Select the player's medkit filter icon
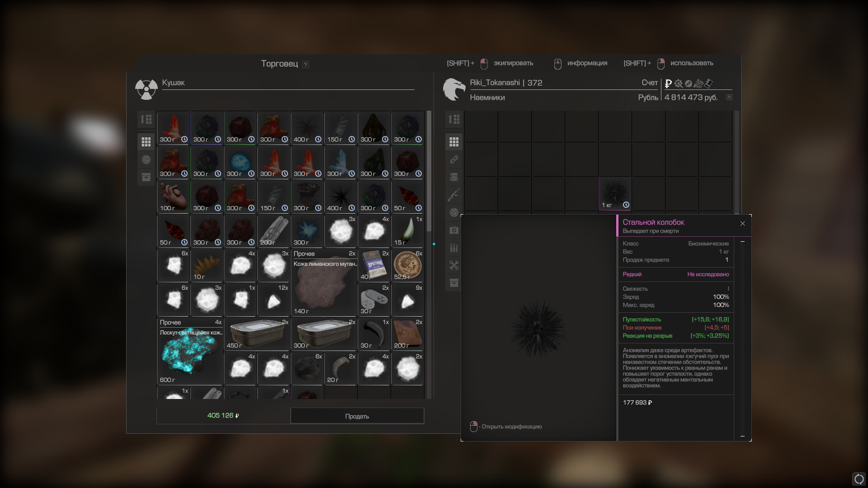This screenshot has width=868, height=488. tap(454, 230)
